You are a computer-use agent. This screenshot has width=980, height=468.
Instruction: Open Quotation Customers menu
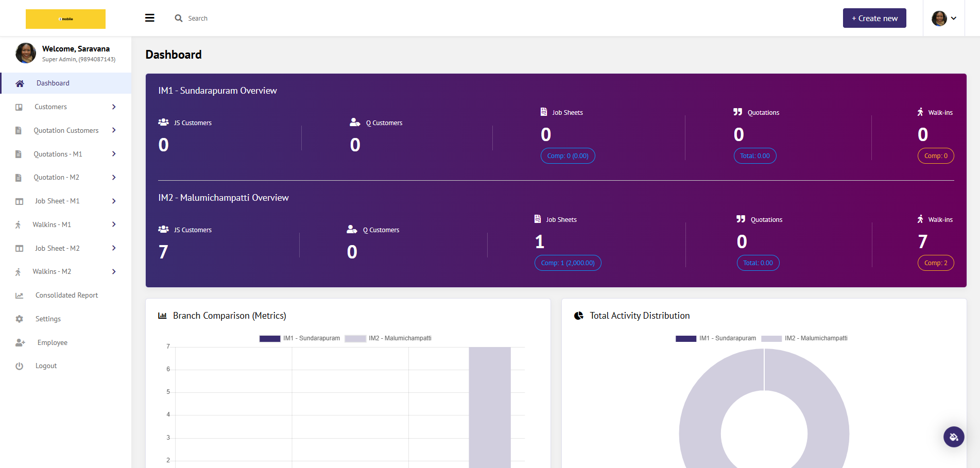point(66,130)
